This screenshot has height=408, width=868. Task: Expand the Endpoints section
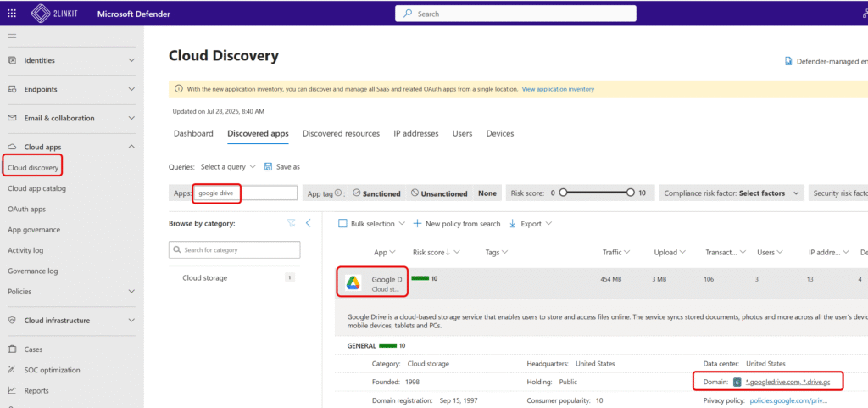(131, 89)
